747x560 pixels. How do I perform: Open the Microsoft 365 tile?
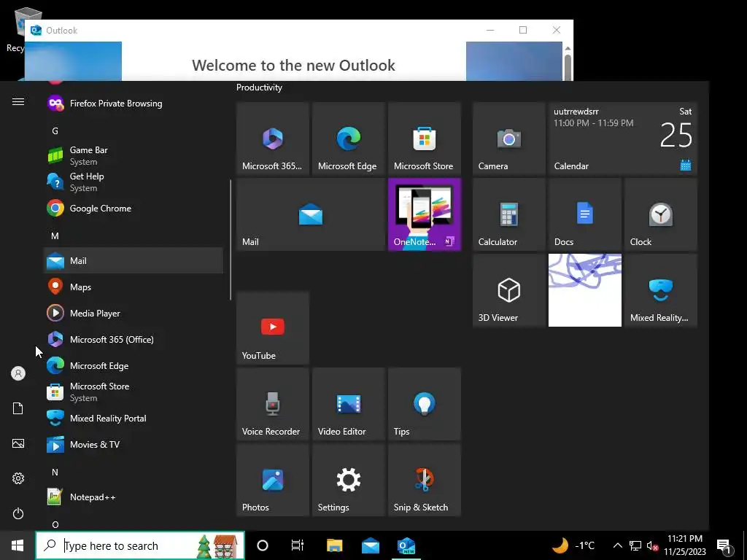point(273,139)
